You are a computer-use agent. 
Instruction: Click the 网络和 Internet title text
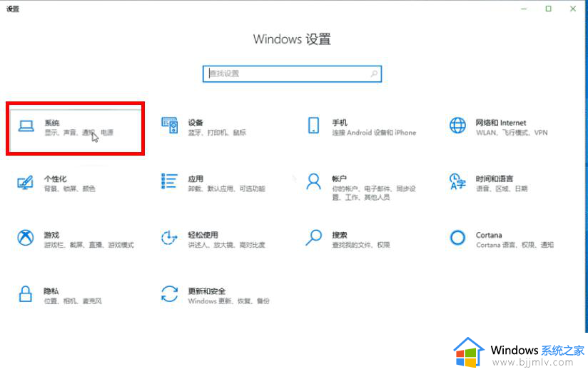[x=501, y=123]
